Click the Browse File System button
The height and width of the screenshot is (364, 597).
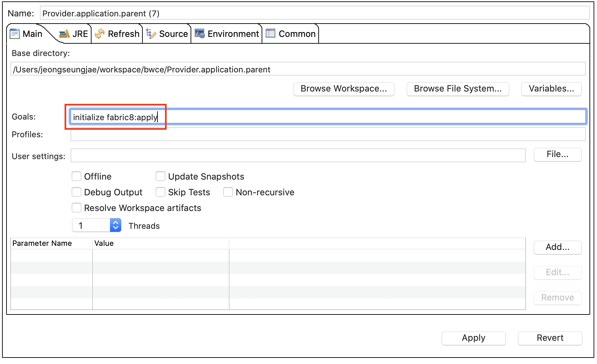(458, 89)
